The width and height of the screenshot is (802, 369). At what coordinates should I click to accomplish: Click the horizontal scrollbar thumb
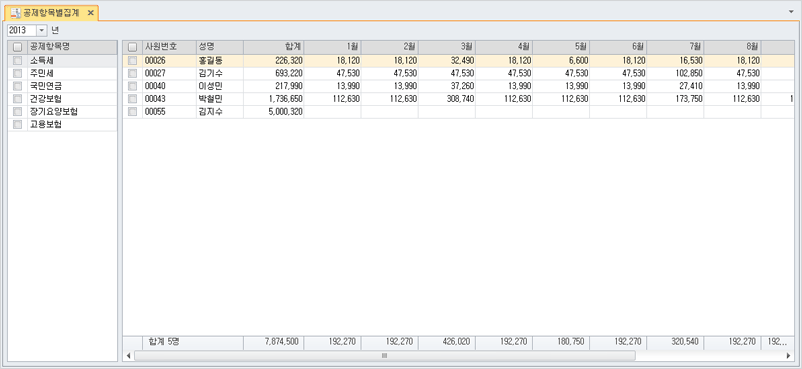coord(385,355)
